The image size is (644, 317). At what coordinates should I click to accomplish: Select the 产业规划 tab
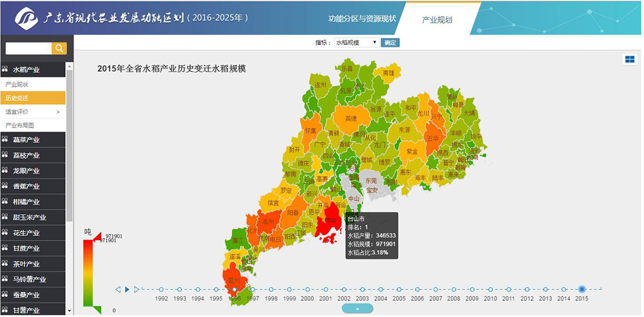point(437,20)
